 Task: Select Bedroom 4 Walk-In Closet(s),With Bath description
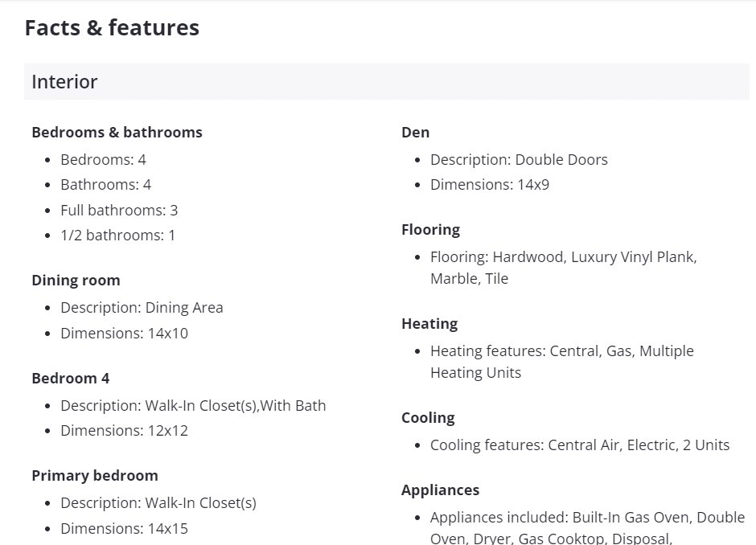[193, 406]
